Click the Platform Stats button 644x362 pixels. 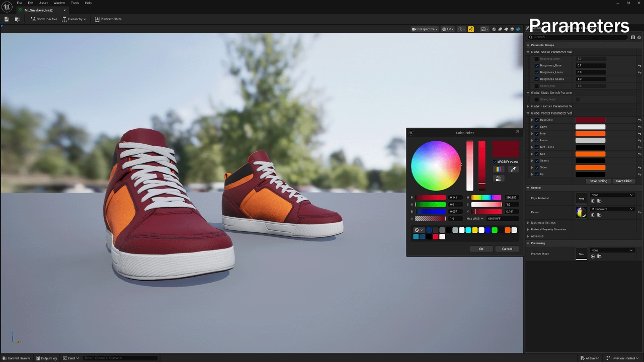[x=108, y=19]
